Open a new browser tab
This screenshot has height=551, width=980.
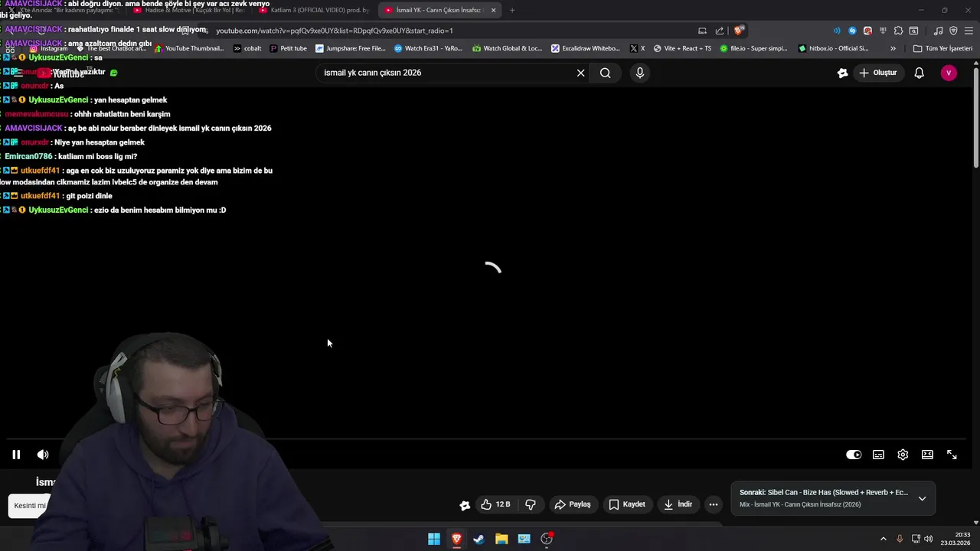(x=512, y=10)
